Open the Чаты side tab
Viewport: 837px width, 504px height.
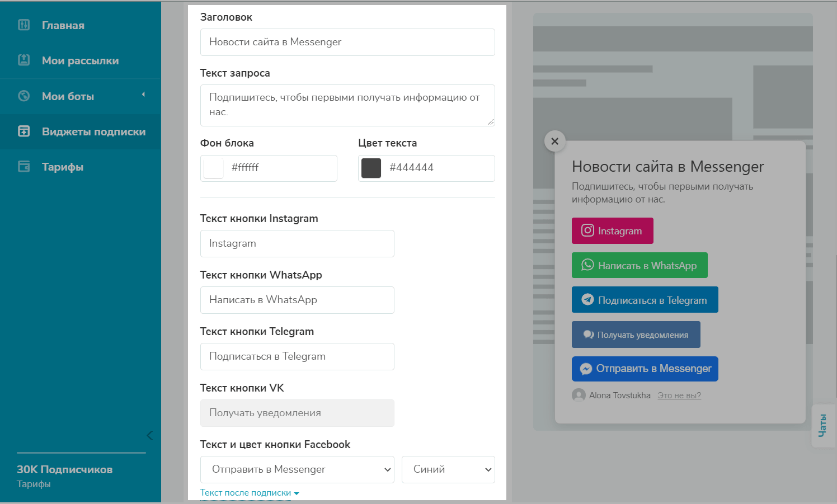822,426
